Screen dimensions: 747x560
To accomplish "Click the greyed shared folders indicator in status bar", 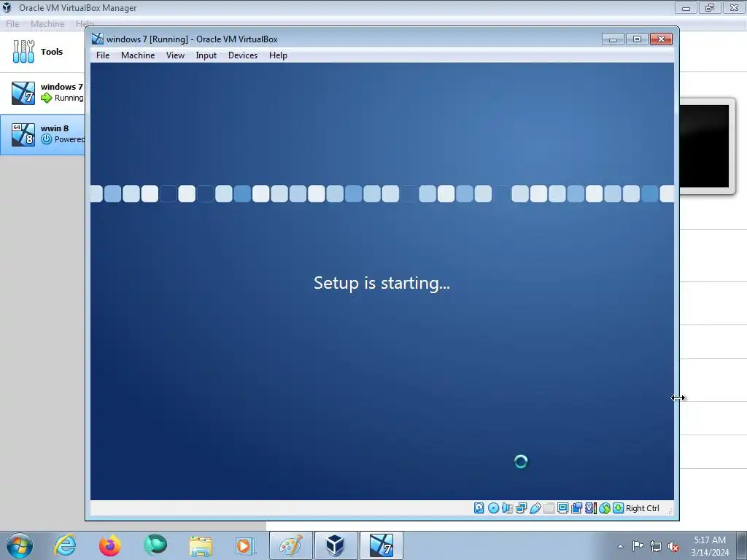I will pyautogui.click(x=549, y=508).
